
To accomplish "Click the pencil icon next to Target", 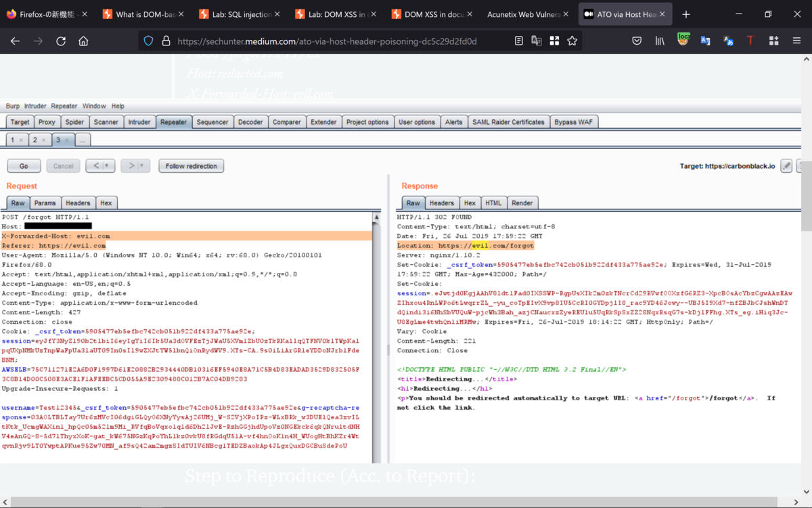I will tap(786, 166).
